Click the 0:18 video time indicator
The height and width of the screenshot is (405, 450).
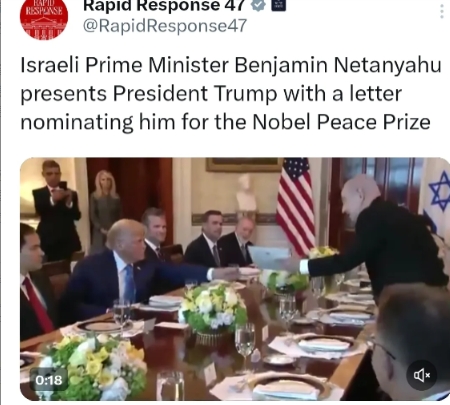[x=49, y=380]
